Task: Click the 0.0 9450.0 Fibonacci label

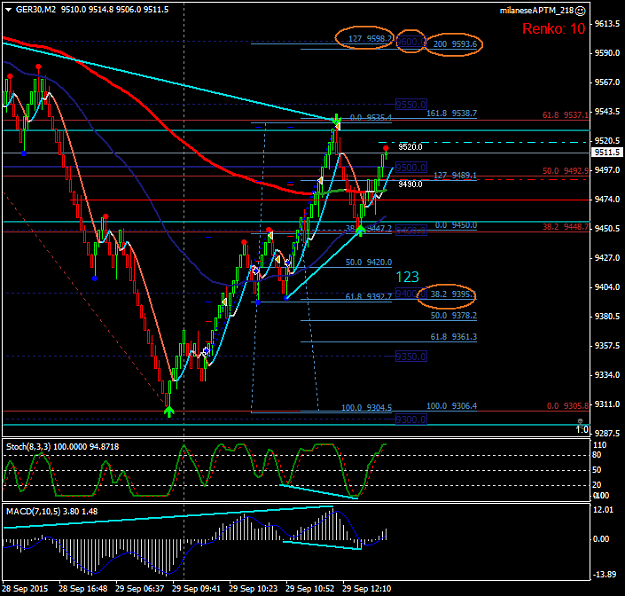Action: pos(456,225)
